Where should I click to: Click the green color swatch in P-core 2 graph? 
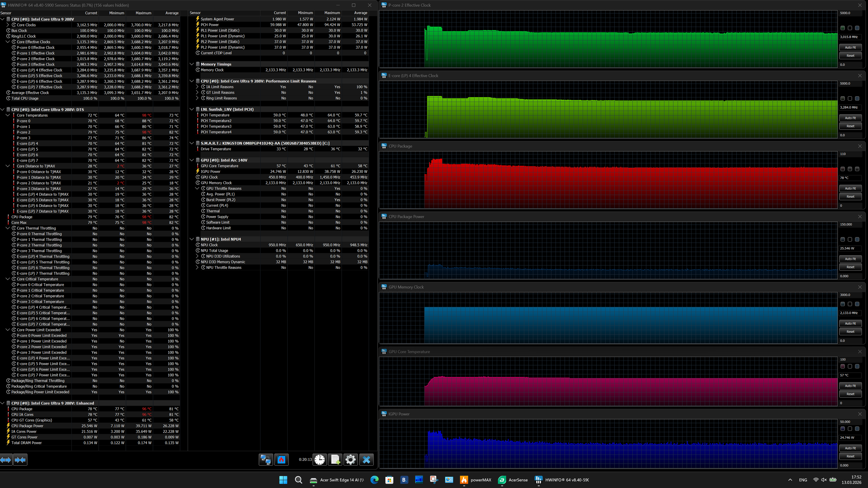pos(843,28)
